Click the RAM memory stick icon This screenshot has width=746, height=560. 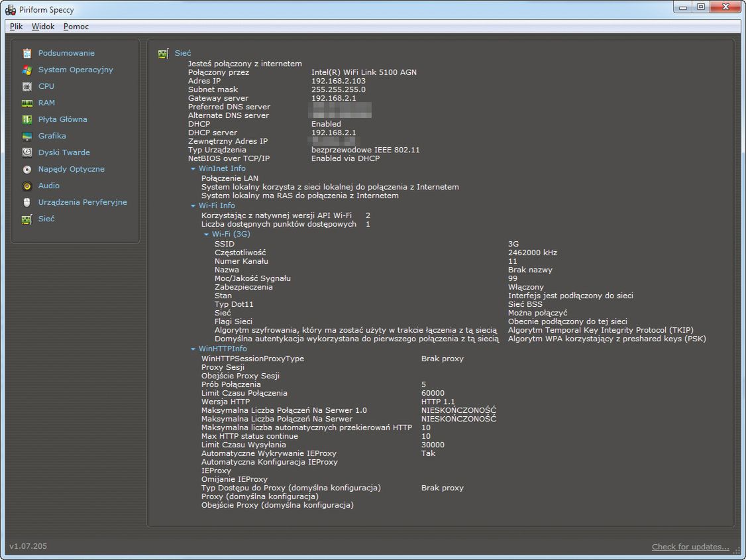pos(27,103)
